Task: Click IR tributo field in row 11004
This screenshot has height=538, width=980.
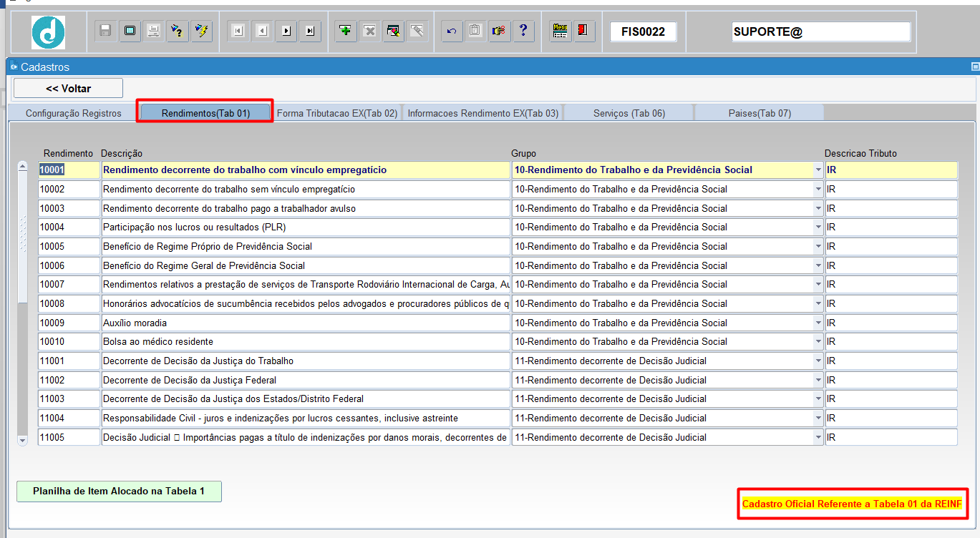Action: tap(891, 419)
